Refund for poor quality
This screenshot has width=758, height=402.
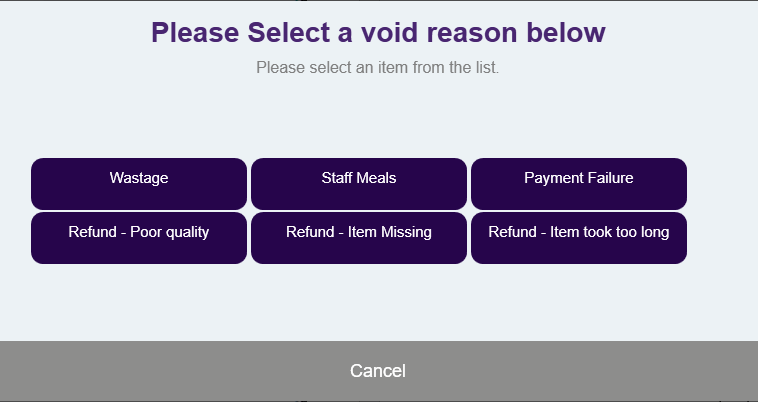[x=139, y=238]
